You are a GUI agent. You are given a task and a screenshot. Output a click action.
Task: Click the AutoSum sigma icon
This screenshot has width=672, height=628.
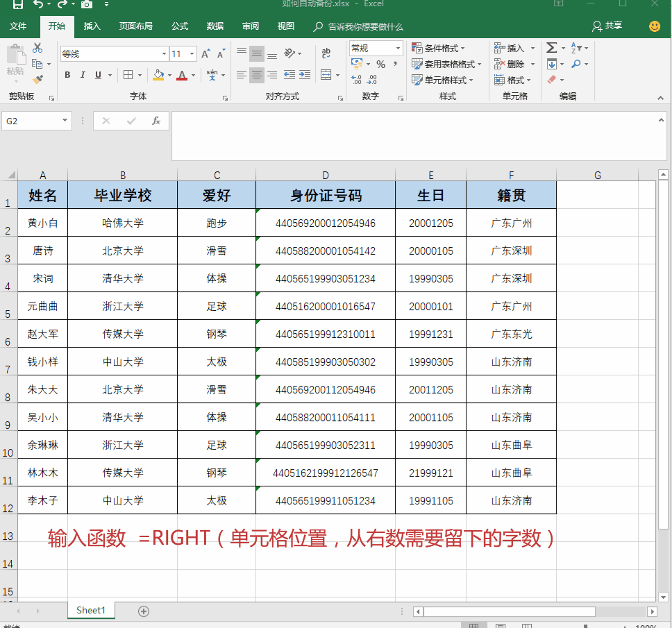click(552, 48)
